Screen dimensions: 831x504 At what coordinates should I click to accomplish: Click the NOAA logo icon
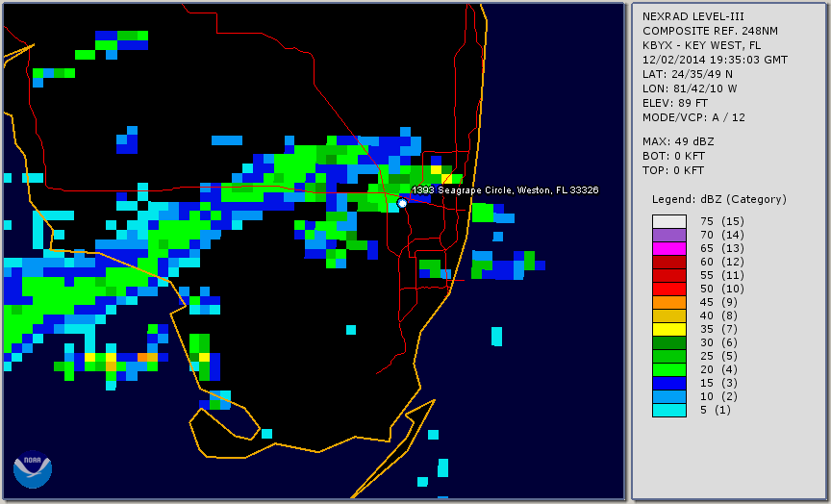pyautogui.click(x=33, y=469)
